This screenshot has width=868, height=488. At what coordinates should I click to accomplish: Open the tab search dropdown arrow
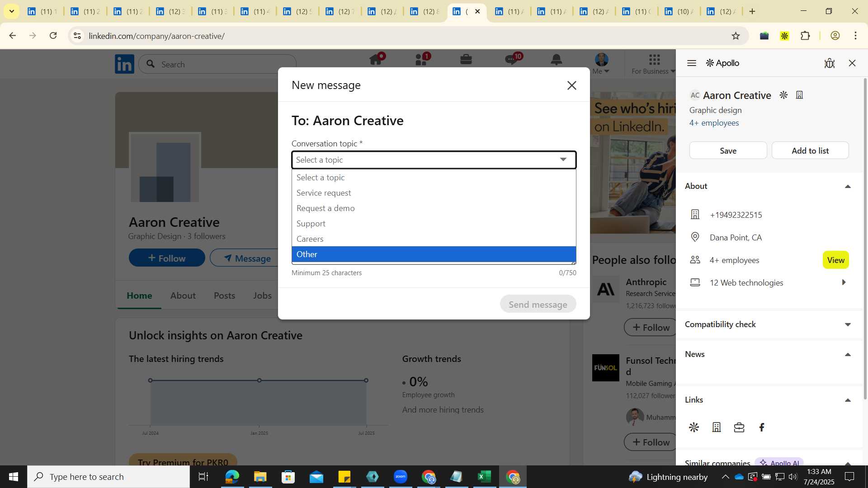[12, 11]
